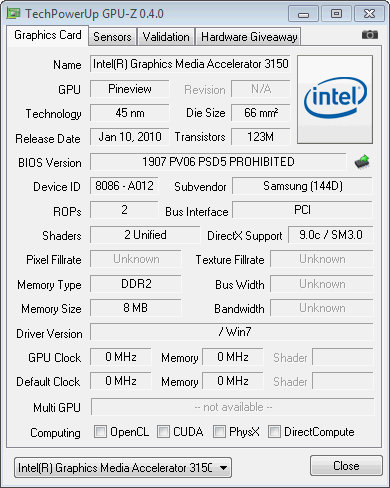Select the Hardware Giveaway tab
Screen dimensions: 390x488
pyautogui.click(x=249, y=37)
